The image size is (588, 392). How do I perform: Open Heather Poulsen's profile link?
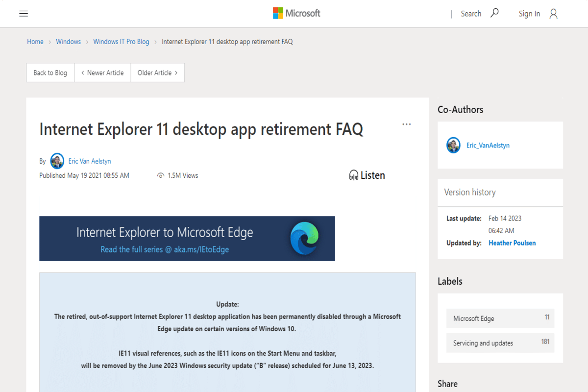click(x=512, y=243)
